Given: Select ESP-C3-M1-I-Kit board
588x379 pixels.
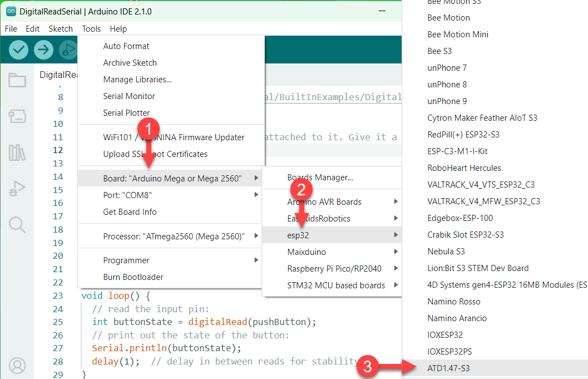Looking at the screenshot, I should tap(495, 151).
